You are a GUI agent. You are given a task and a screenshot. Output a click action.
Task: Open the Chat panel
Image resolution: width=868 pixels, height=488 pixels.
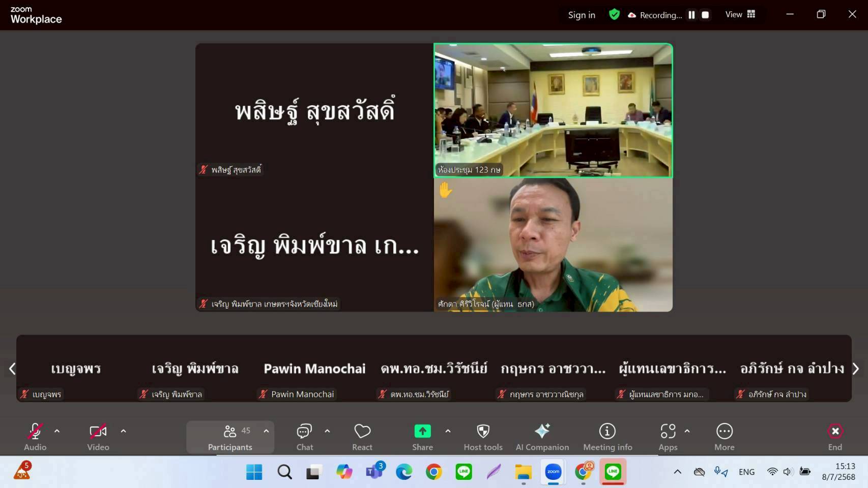click(x=304, y=437)
